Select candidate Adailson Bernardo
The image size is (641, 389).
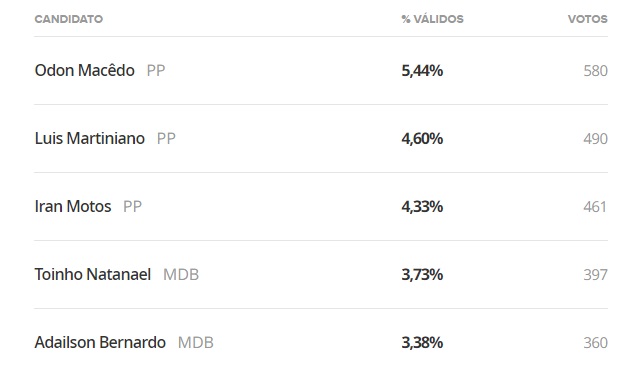(x=100, y=342)
